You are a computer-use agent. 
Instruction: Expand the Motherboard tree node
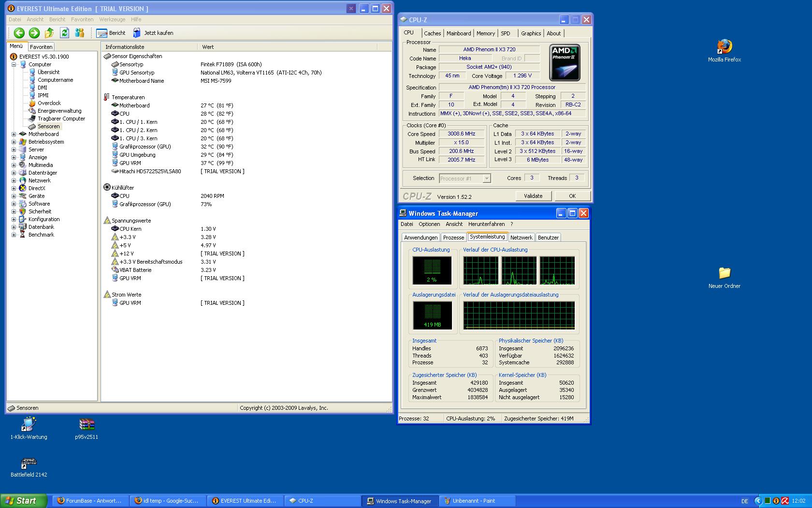tap(14, 134)
